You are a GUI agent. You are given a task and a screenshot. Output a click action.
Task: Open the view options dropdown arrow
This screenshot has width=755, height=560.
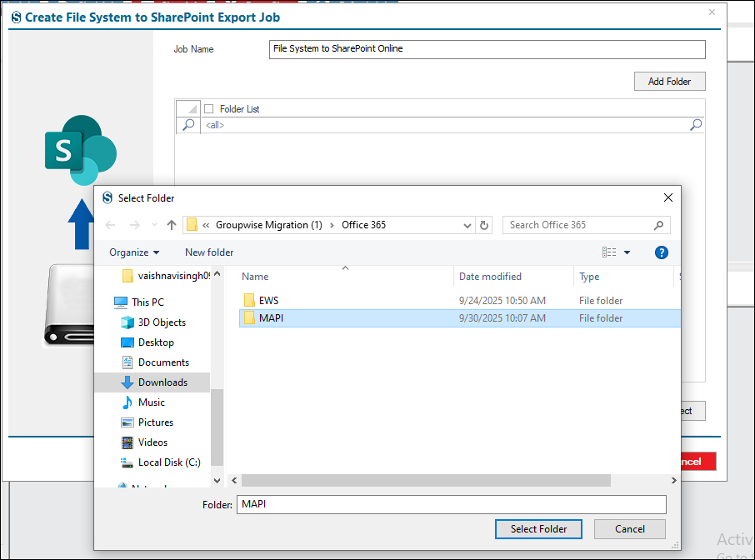(x=627, y=252)
